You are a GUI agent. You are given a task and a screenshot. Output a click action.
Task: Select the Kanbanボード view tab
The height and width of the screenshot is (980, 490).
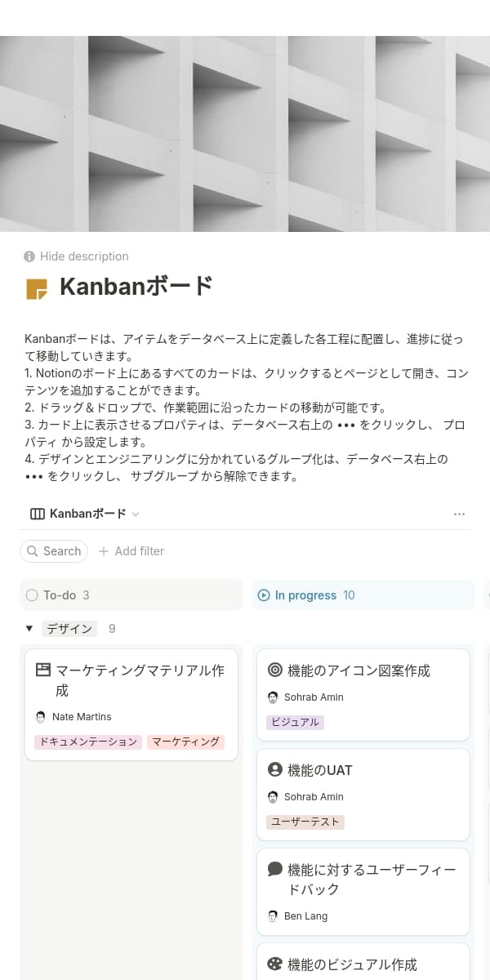coord(88,514)
